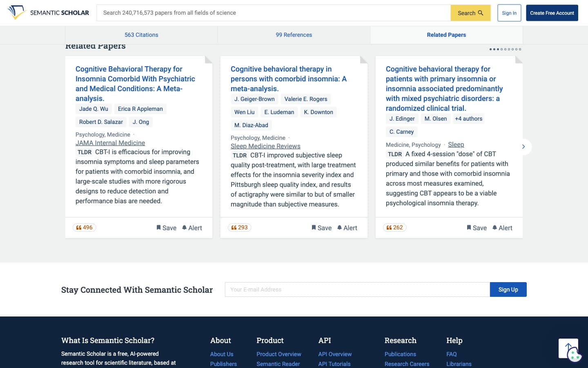
Task: Open the Sleep journal link
Action: tap(456, 144)
